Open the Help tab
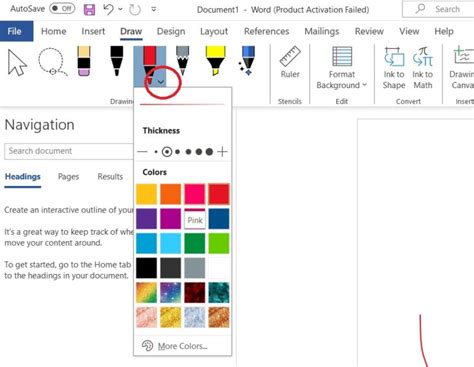Screen dimensions: 474x367 tap(444, 31)
